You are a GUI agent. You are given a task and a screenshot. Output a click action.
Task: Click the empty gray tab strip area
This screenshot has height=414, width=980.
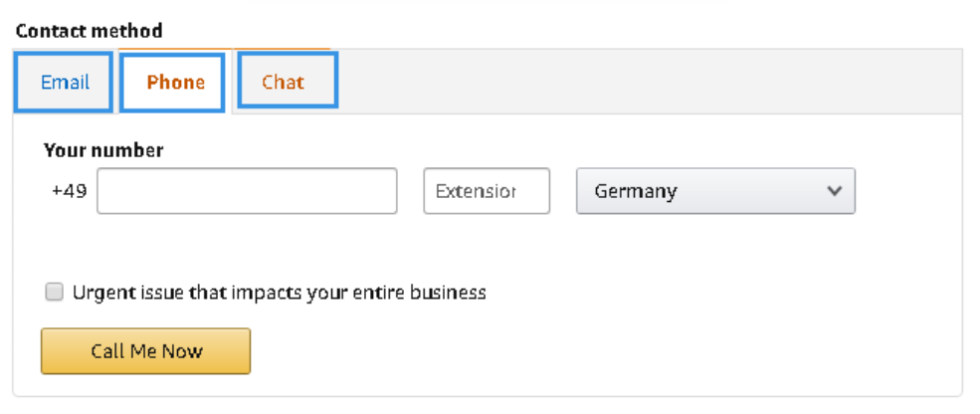647,82
